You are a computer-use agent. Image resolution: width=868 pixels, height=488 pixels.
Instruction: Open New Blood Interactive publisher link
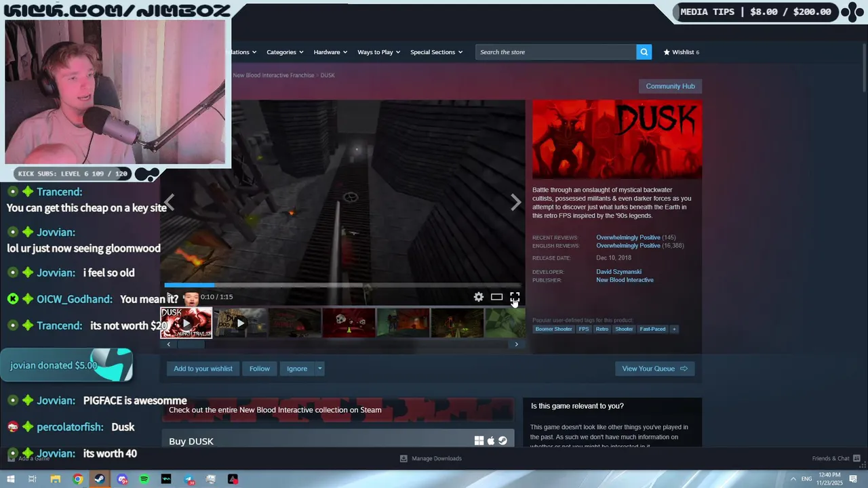pyautogui.click(x=625, y=280)
